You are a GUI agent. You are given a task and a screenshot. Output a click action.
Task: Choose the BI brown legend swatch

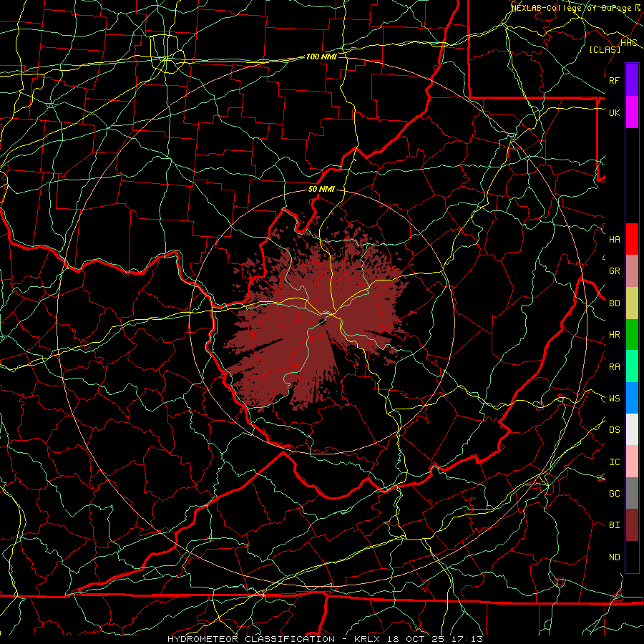(632, 525)
